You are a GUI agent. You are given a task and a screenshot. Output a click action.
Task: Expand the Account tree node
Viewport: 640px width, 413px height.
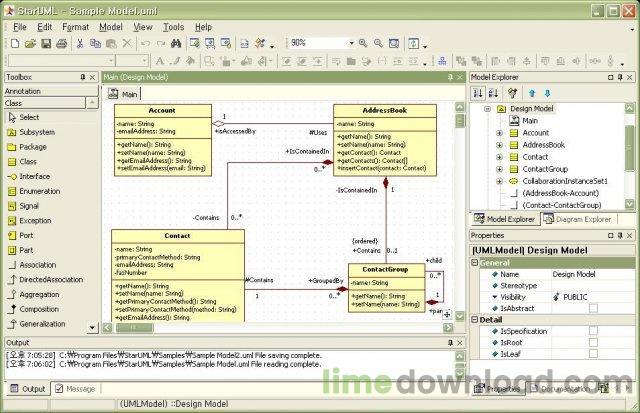coord(499,133)
